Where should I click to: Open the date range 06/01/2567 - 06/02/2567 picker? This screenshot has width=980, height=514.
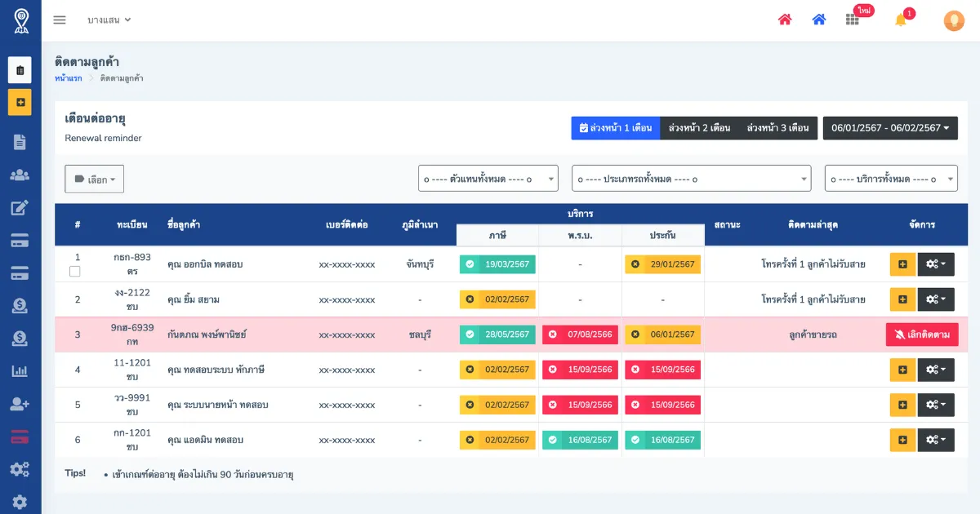click(x=890, y=128)
